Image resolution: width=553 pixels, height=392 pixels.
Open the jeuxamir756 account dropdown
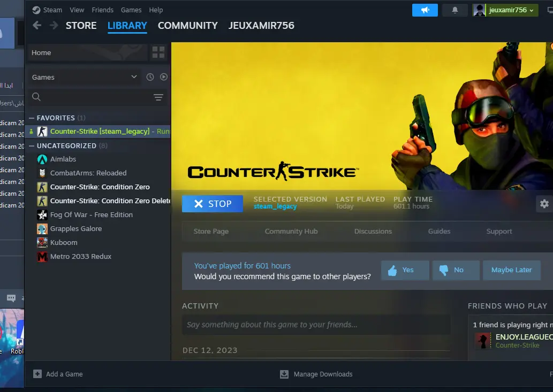[x=511, y=10]
